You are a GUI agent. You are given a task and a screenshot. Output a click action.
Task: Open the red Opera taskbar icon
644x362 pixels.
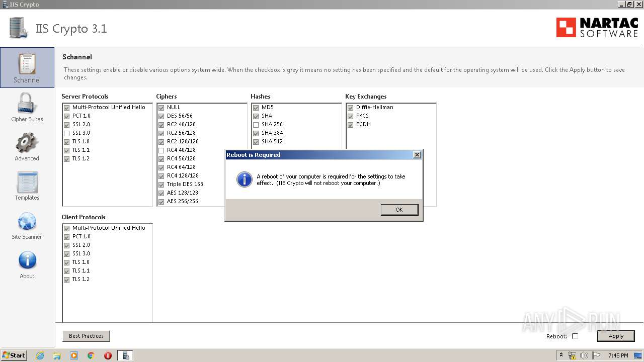[x=108, y=355]
